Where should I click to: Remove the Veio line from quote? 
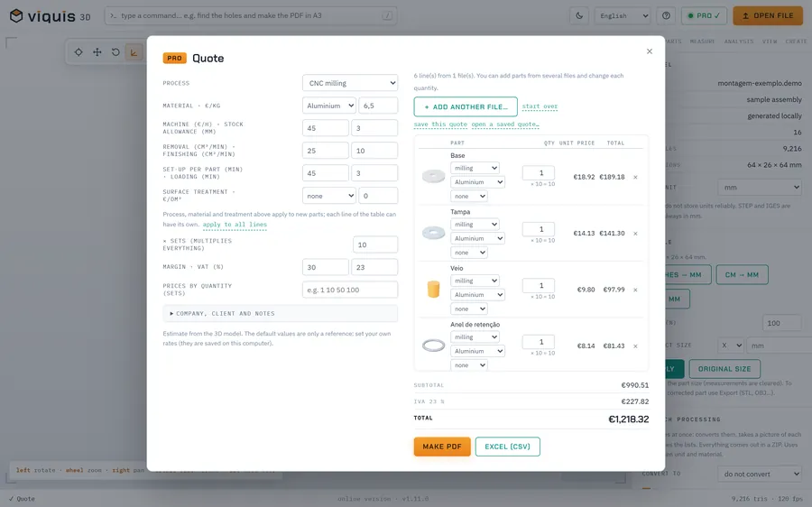tap(635, 290)
